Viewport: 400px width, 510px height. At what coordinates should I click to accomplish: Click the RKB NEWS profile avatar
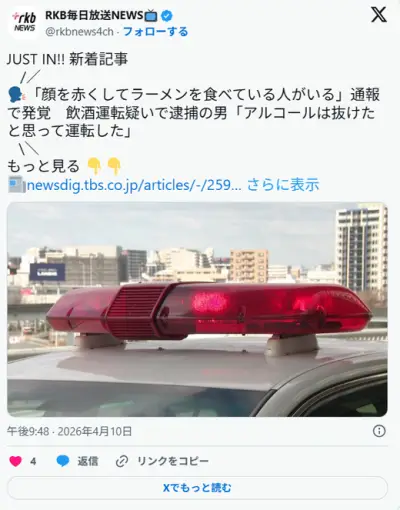coord(24,23)
